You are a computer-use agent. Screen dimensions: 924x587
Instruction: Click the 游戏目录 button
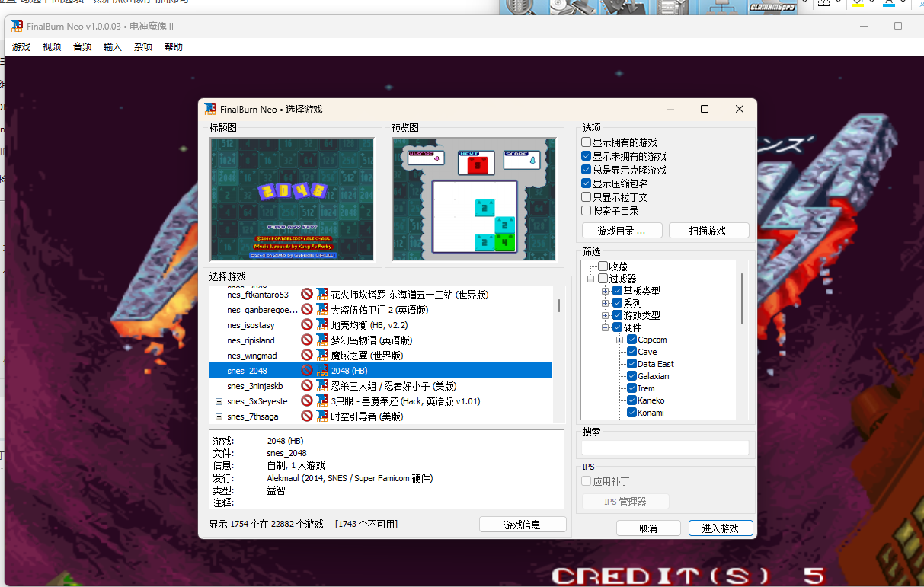pos(622,231)
